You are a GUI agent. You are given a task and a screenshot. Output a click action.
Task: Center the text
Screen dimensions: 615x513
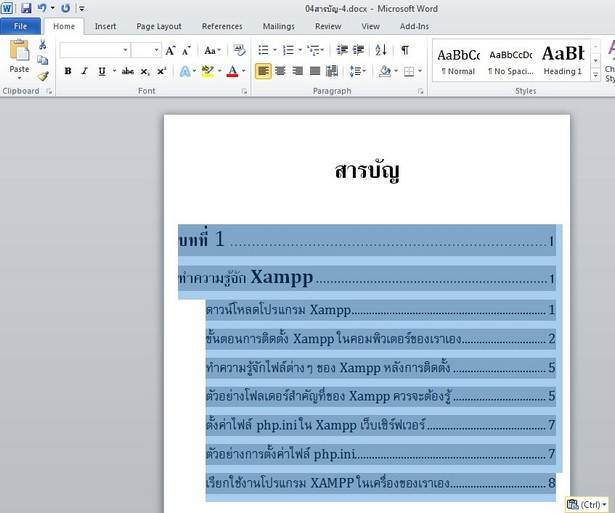280,71
